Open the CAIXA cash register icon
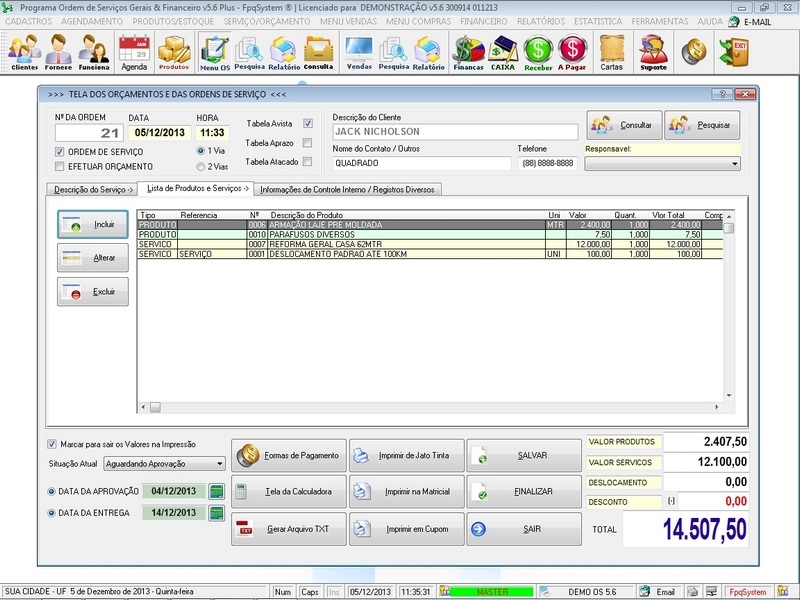This screenshot has height=600, width=800. (x=503, y=52)
